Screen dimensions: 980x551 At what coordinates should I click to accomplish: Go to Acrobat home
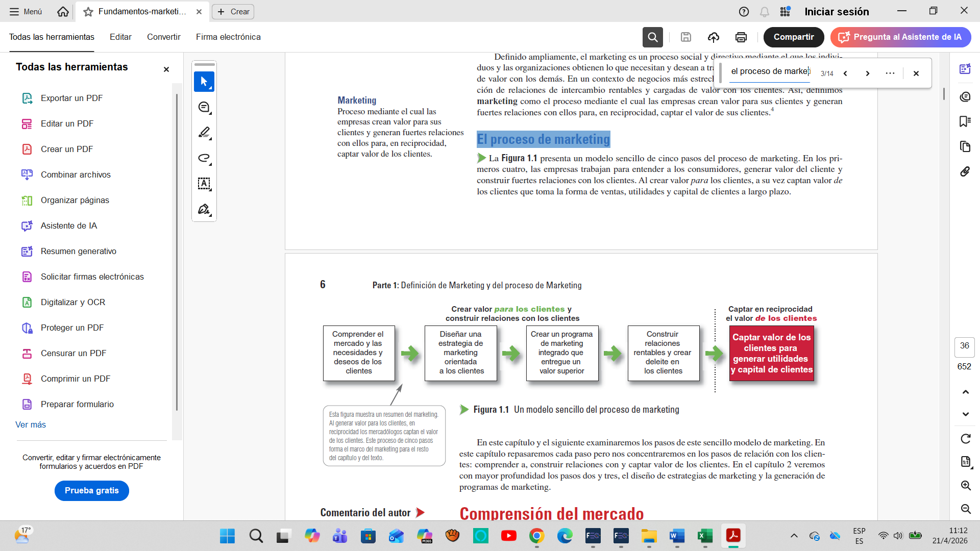point(63,12)
